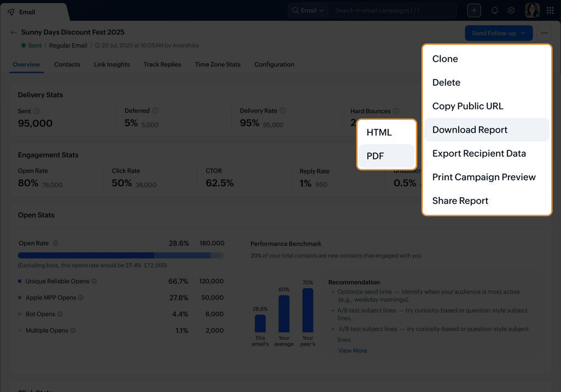Click the info icon beside Open Rate bar

(55, 243)
